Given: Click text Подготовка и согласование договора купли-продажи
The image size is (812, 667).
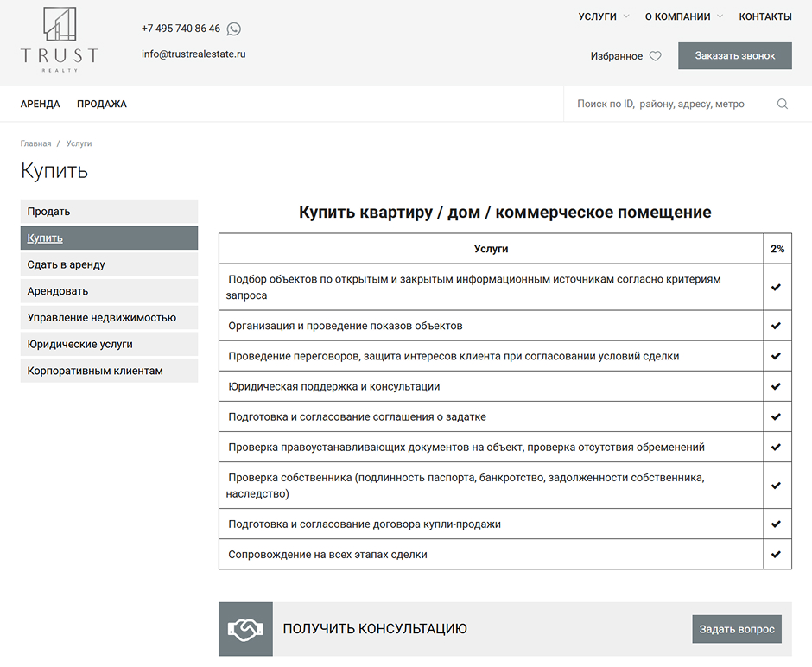Looking at the screenshot, I should (365, 524).
